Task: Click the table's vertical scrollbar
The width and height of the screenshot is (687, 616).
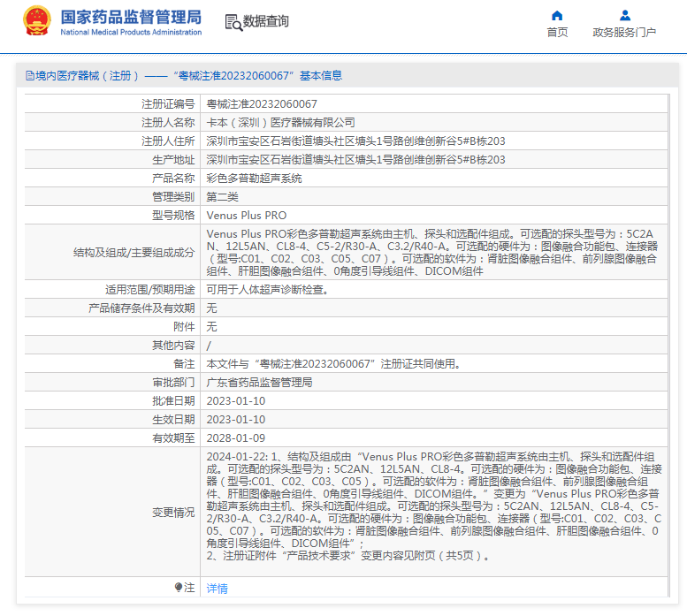Action: click(669, 345)
